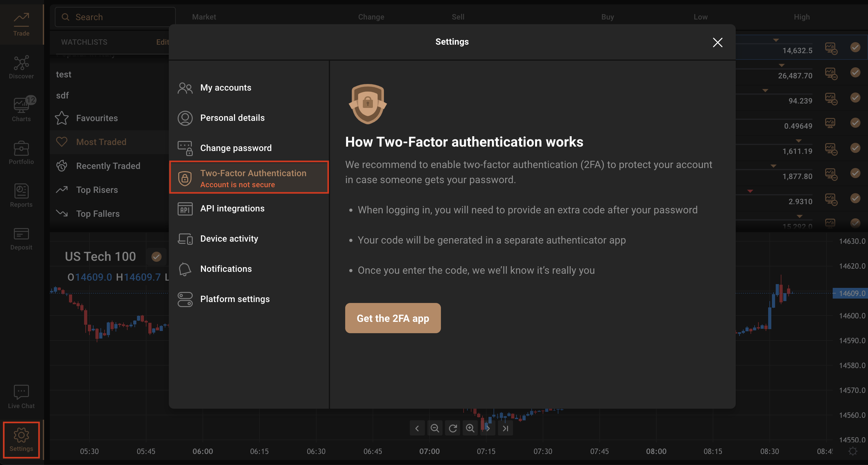Screen dimensions: 868x465
Task: Open Platform settings menu item
Action: (x=235, y=299)
